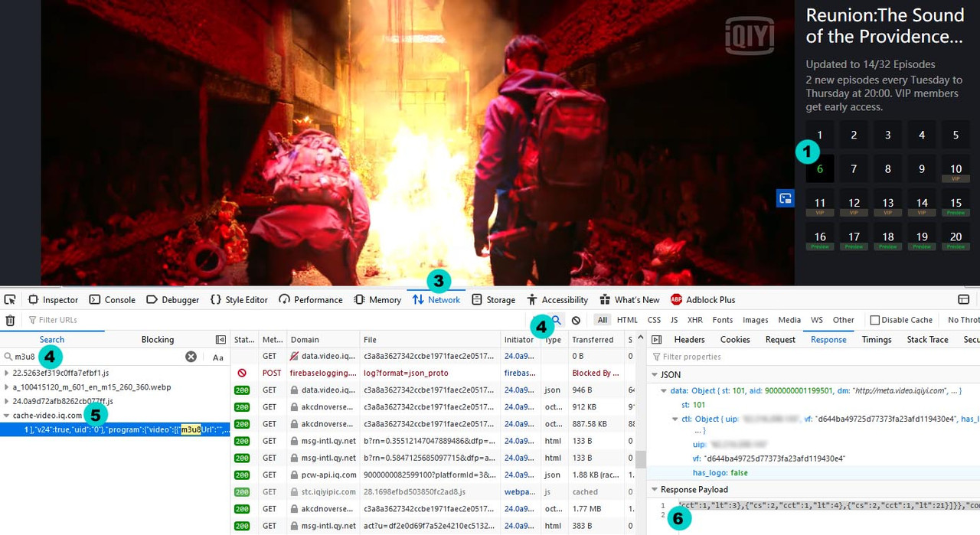
Task: Expand the a_100415120_m_601 webp search result
Action: [7, 387]
